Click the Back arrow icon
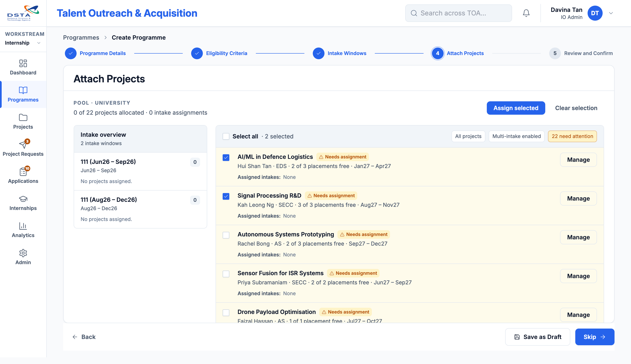 (74, 337)
